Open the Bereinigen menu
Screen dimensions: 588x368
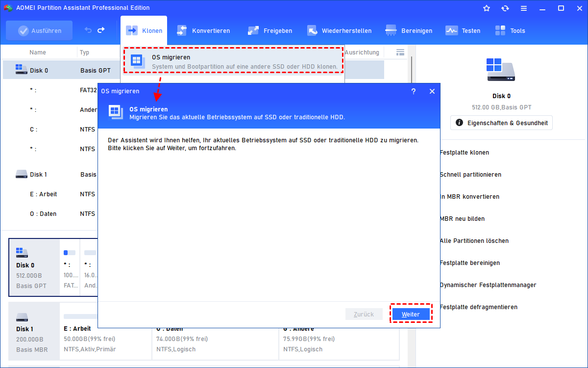click(409, 30)
